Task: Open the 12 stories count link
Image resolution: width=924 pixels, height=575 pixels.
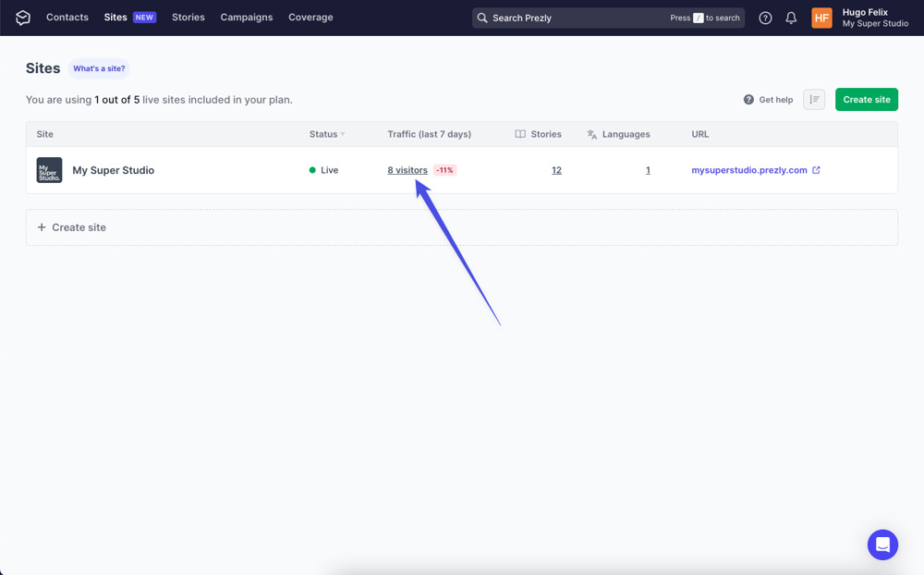Action: 556,170
